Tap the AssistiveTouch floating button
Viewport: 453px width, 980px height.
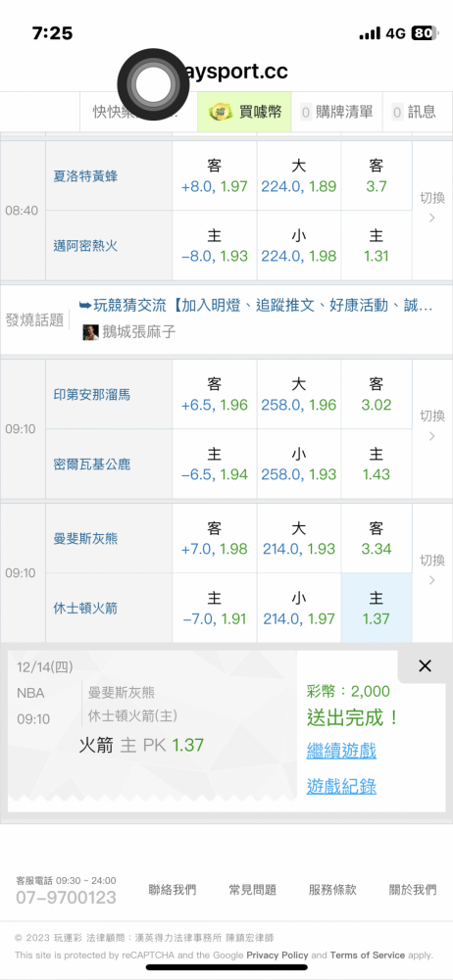point(154,85)
